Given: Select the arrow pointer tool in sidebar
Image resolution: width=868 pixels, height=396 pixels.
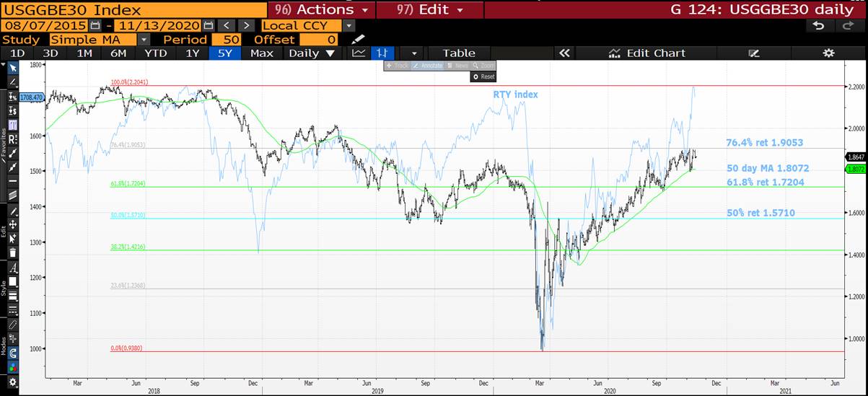Looking at the screenshot, I should (12, 67).
